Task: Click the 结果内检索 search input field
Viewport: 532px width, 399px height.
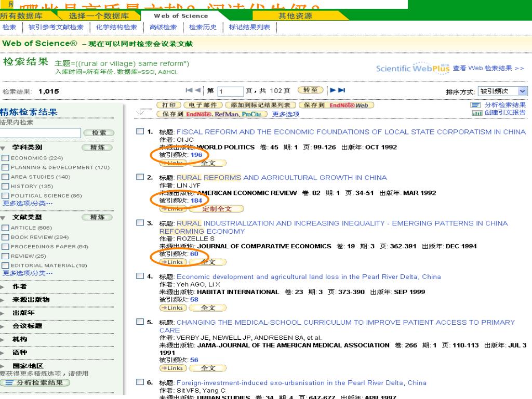Action: pos(40,133)
